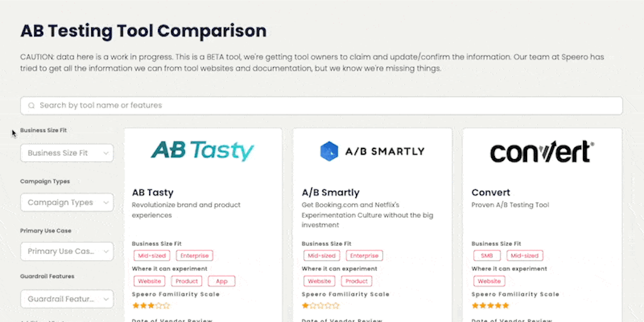Click AB Tasty's Enterprise tag
The width and height of the screenshot is (644, 322).
pyautogui.click(x=194, y=256)
